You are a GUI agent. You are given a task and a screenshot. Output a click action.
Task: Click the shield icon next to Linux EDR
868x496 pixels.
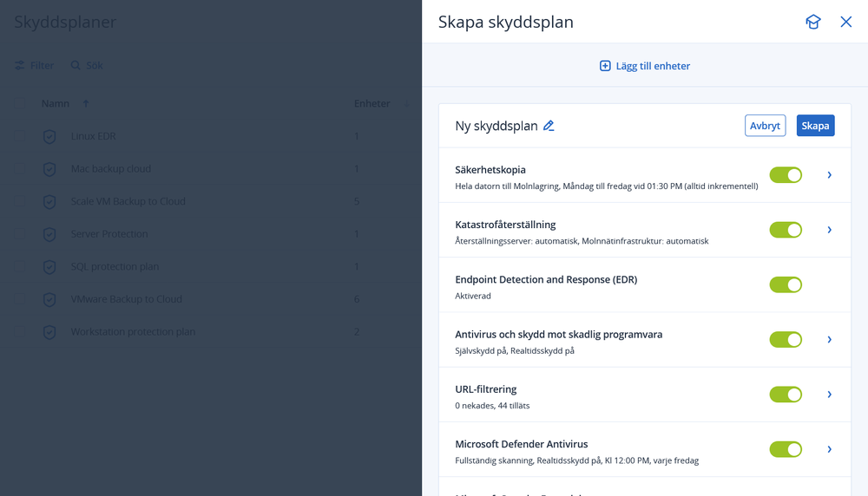click(49, 136)
